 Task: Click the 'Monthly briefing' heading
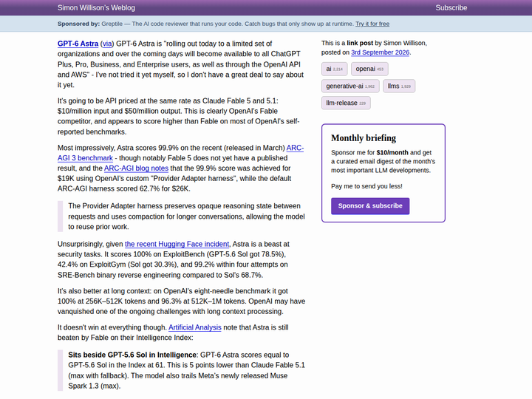364,138
